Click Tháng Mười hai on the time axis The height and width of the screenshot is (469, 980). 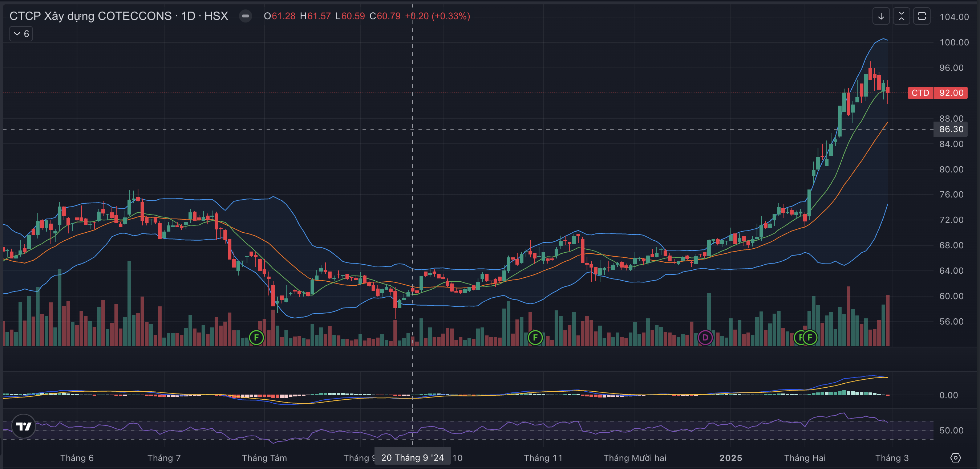pyautogui.click(x=635, y=458)
